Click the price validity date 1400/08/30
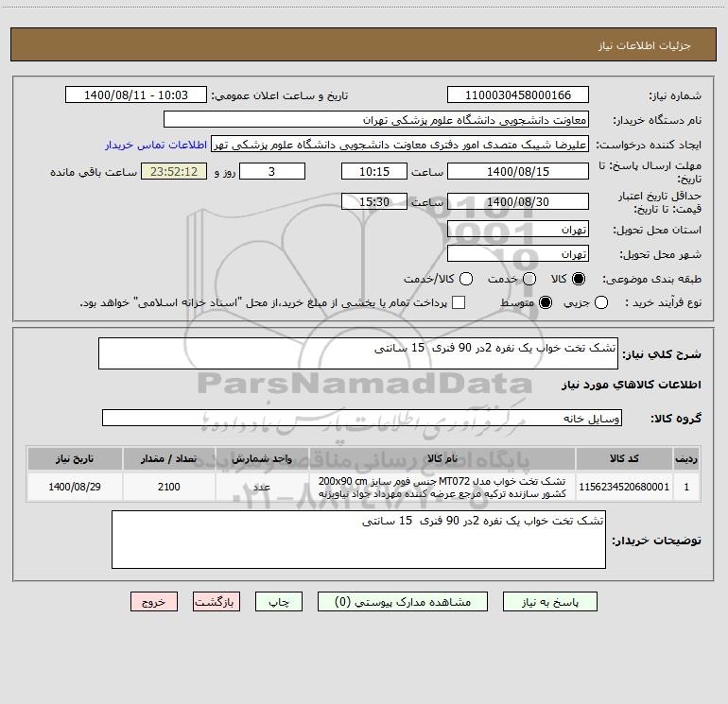 coord(518,201)
